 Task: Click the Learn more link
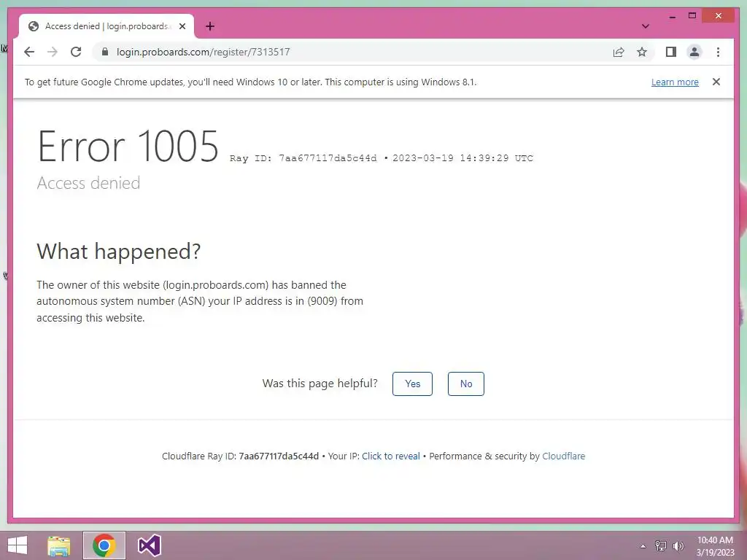tap(675, 82)
